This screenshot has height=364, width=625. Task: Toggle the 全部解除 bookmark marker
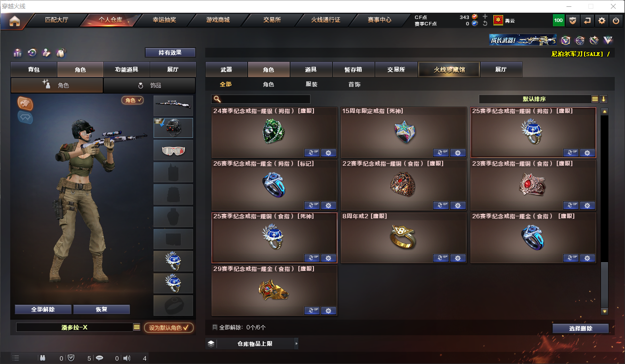[215, 327]
